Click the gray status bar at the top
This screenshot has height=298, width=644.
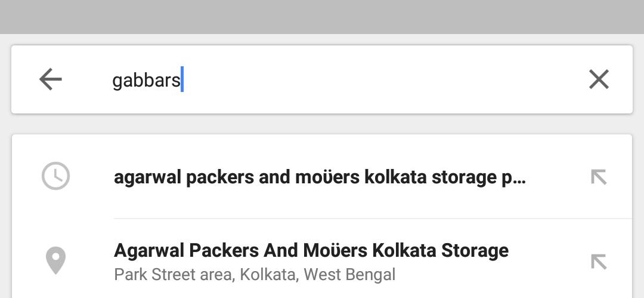click(x=322, y=17)
